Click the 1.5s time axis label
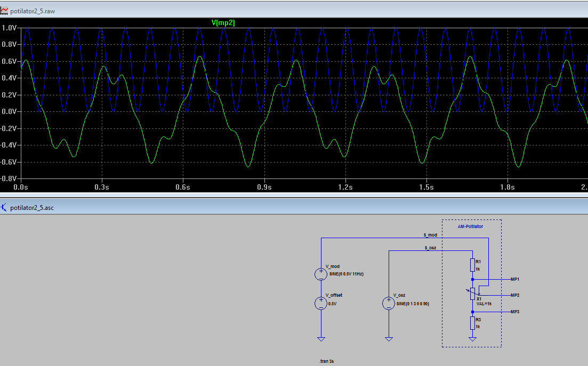 tap(426, 188)
